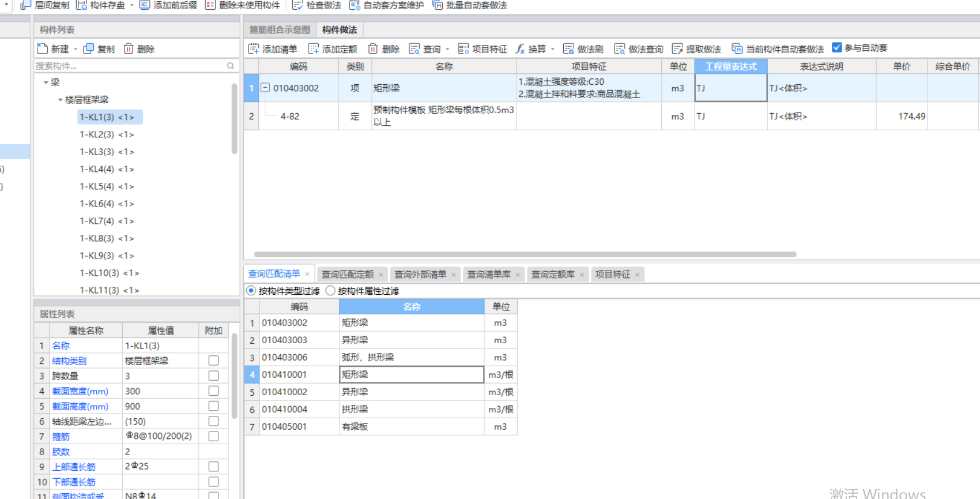Click the 添加前后缀 icon

(145, 5)
